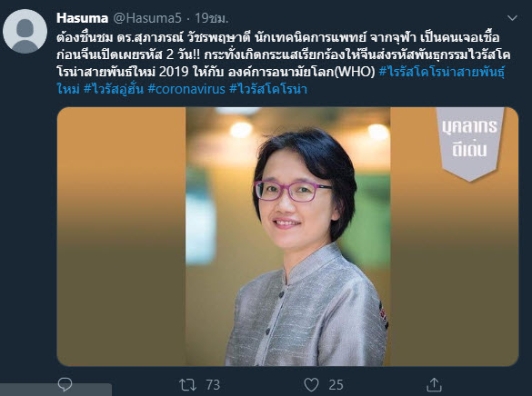
Task: Follow the #coronavirus hashtag
Action: 186,89
